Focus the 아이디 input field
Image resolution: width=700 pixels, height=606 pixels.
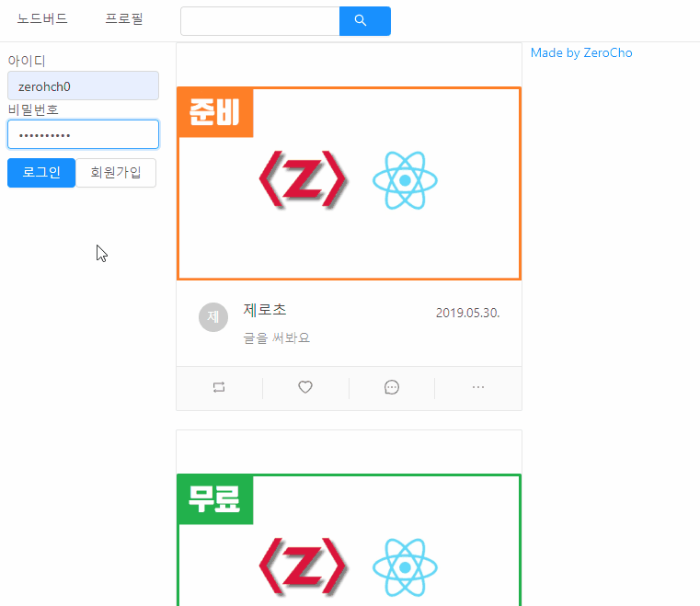click(83, 86)
